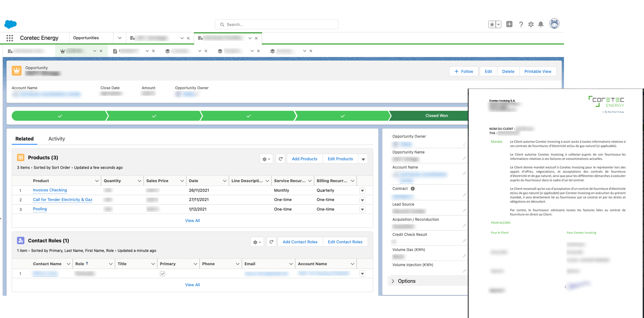This screenshot has height=318, width=644.
Task: Open the Contact Roles gear settings
Action: (x=257, y=242)
